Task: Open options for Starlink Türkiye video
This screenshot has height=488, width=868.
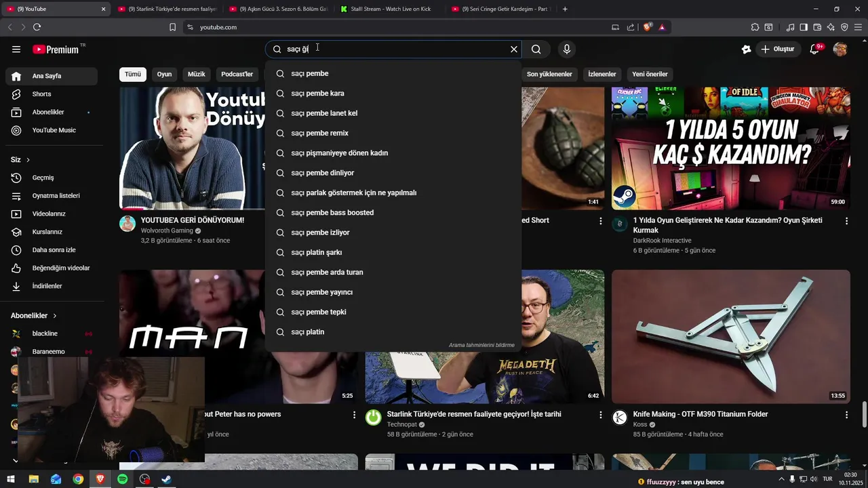Action: coord(600,415)
